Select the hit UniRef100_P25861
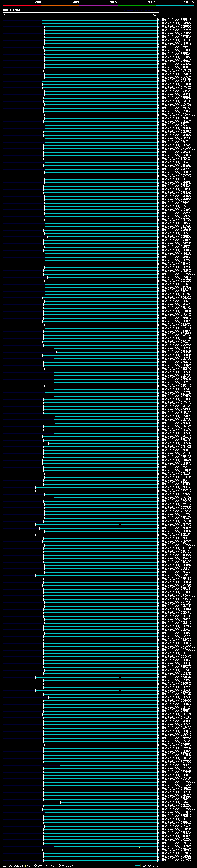Viewport: 197px width, 868px height. (x=177, y=33)
